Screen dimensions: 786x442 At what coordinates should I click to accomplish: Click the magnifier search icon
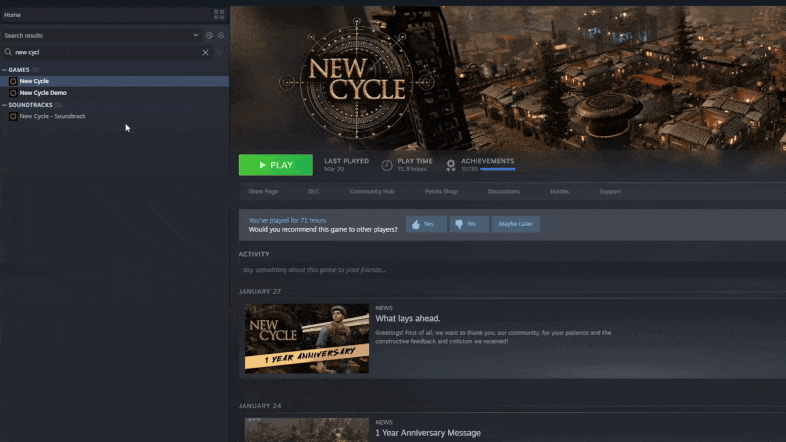pos(8,52)
